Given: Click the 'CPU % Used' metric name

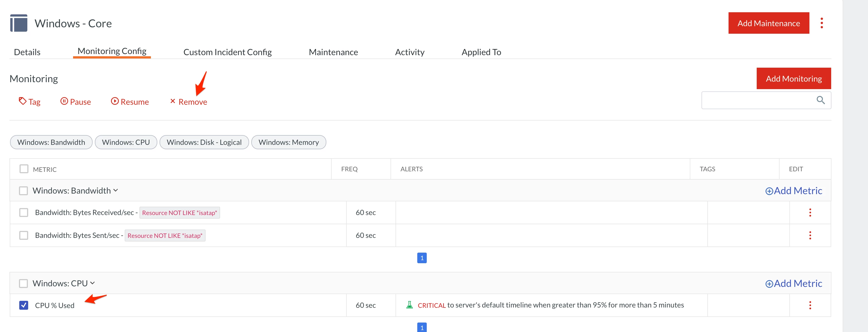Looking at the screenshot, I should click(x=55, y=306).
